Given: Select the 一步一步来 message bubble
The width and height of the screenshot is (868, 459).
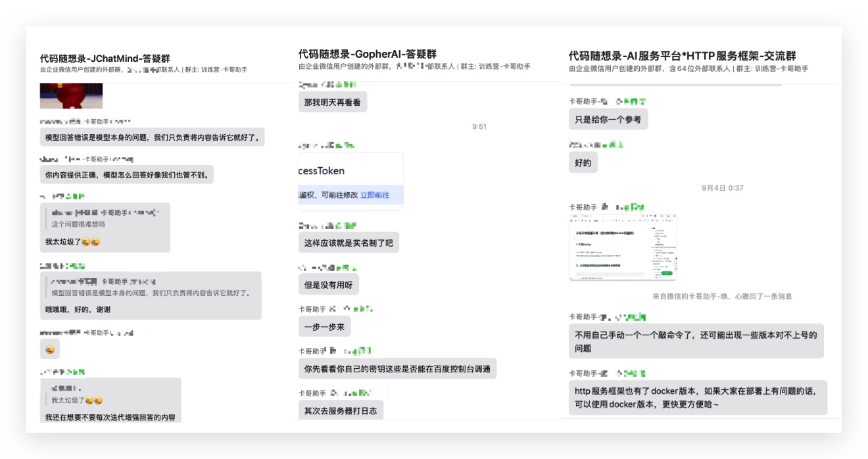Looking at the screenshot, I should 324,326.
